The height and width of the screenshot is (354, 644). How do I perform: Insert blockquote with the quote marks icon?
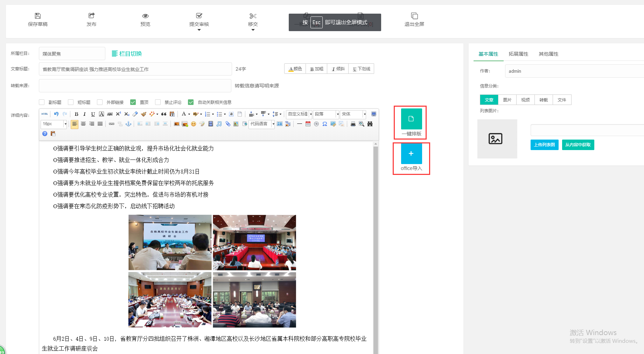pyautogui.click(x=164, y=114)
